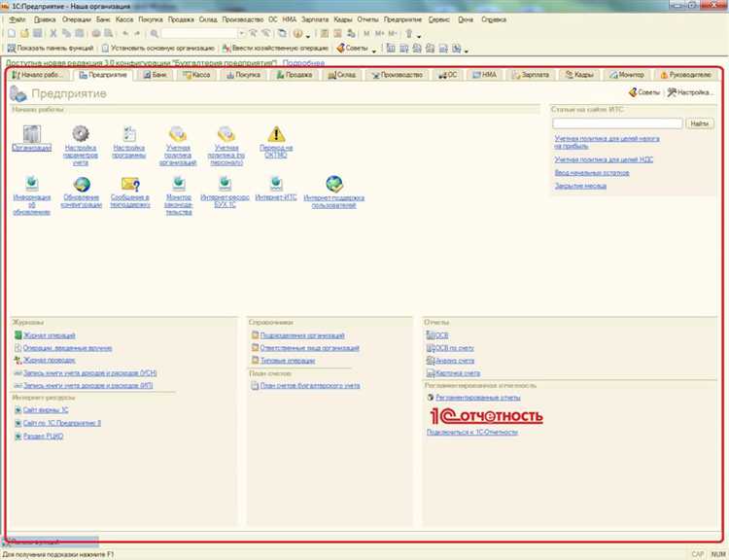The width and height of the screenshot is (729, 560).
Task: Open Учетная политика организаций icon
Action: pos(178,134)
